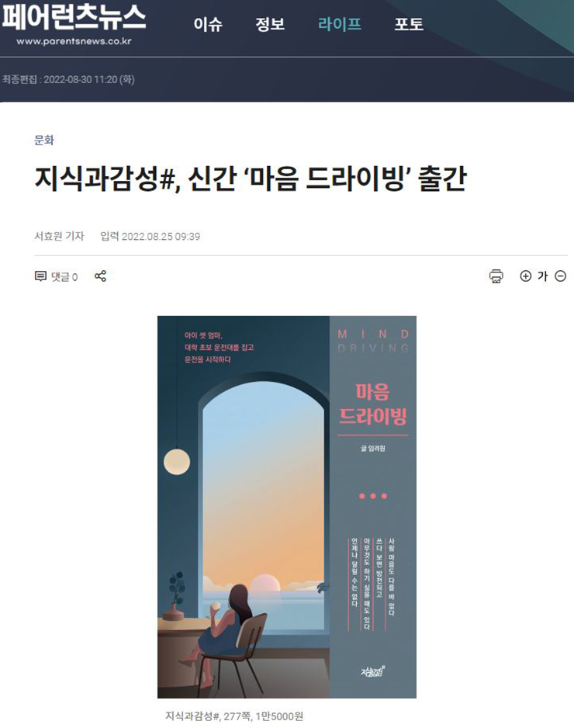574x728 pixels.
Task: Click the 댓글 0 comment count
Action: [x=64, y=277]
